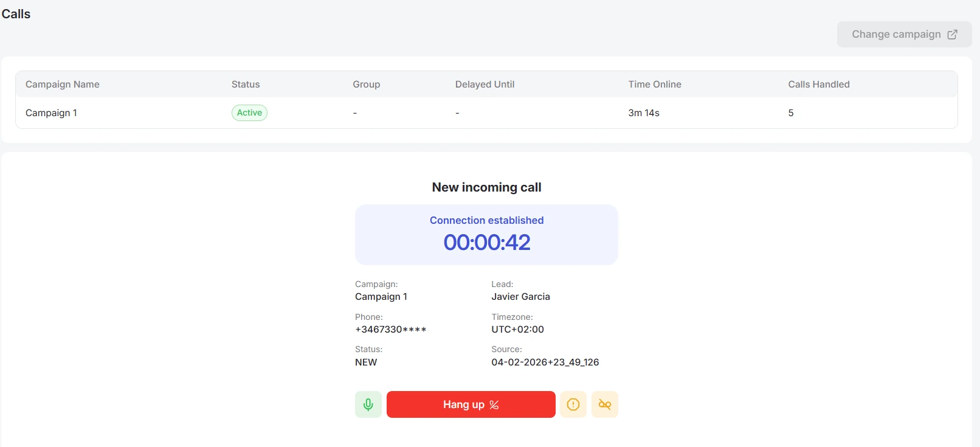Open the Change campaign button
This screenshot has width=980, height=447.
pos(904,35)
